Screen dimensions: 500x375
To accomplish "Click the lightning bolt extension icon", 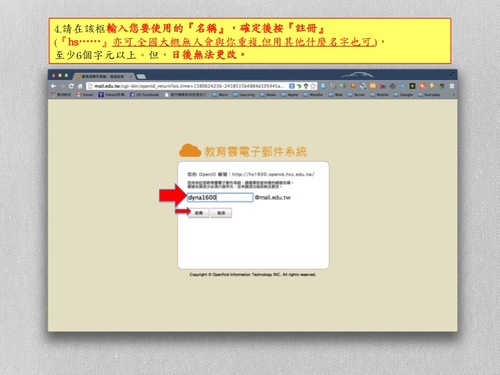I will pos(432,86).
